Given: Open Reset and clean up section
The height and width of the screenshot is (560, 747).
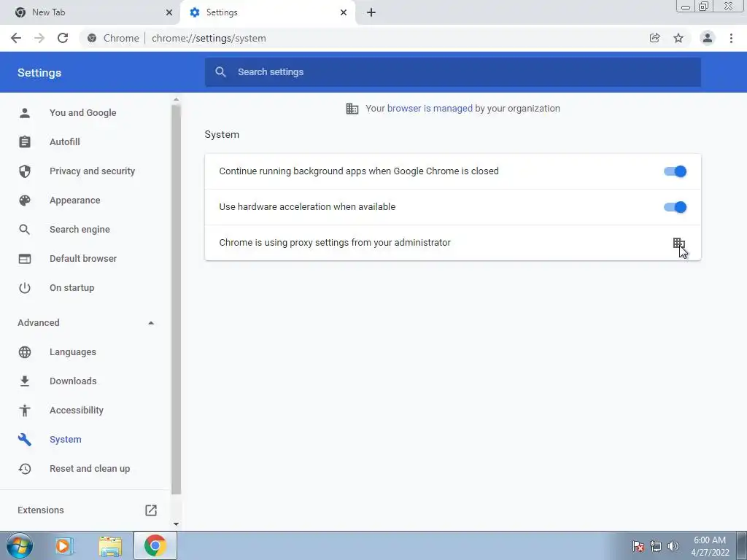Looking at the screenshot, I should (90, 469).
